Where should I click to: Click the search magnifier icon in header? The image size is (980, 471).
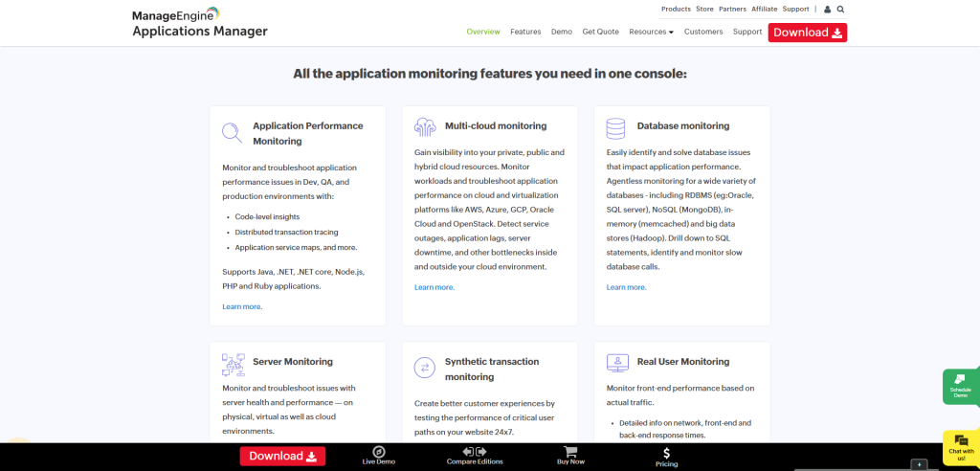point(840,10)
